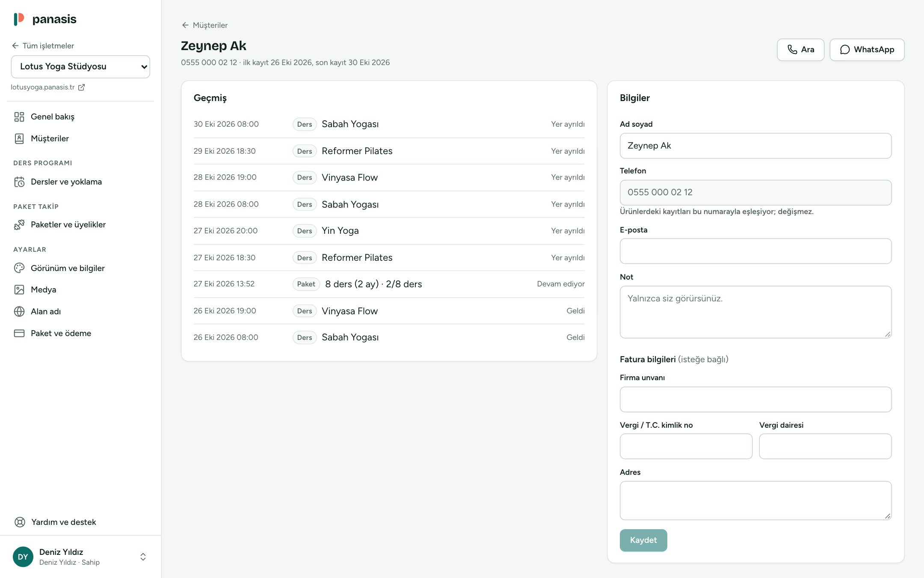Click the Vergi dairesi input field
The width and height of the screenshot is (924, 578).
825,446
